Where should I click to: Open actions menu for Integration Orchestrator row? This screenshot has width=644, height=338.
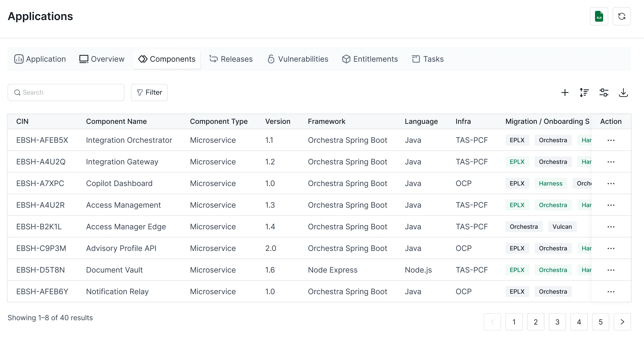click(x=611, y=140)
